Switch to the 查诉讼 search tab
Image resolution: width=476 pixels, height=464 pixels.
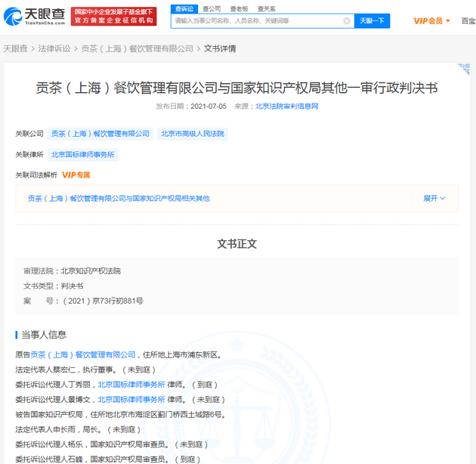pyautogui.click(x=184, y=9)
